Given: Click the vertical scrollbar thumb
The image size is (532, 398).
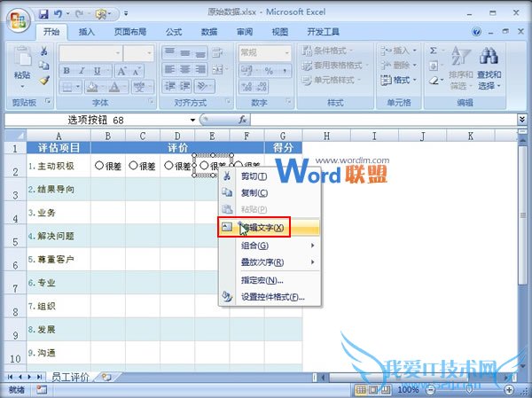Looking at the screenshot, I should 522,215.
